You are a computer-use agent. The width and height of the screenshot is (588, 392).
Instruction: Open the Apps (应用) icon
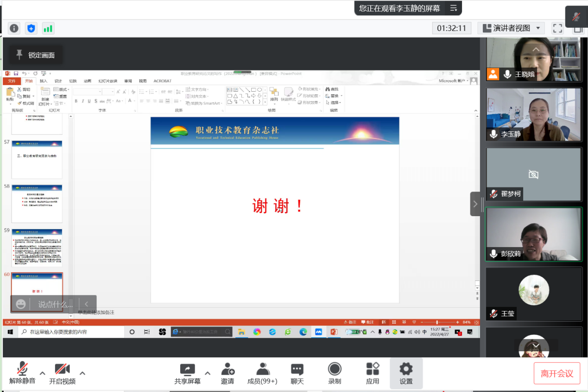[373, 373]
